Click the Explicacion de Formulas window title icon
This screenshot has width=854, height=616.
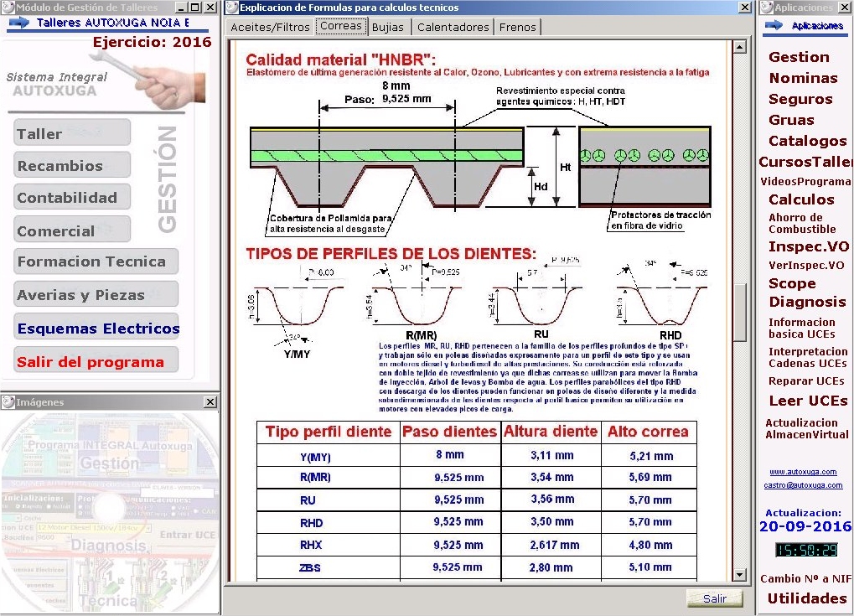click(x=231, y=7)
